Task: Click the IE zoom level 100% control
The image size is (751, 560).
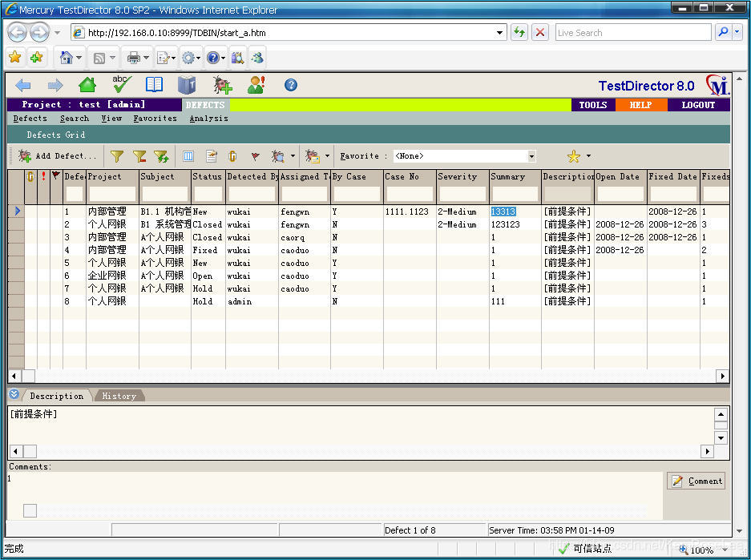Action: [x=702, y=550]
